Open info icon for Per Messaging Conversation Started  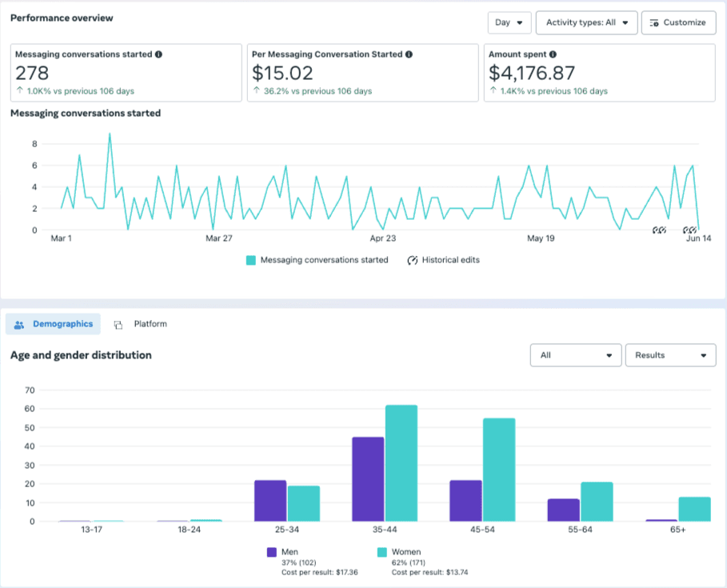pos(409,54)
